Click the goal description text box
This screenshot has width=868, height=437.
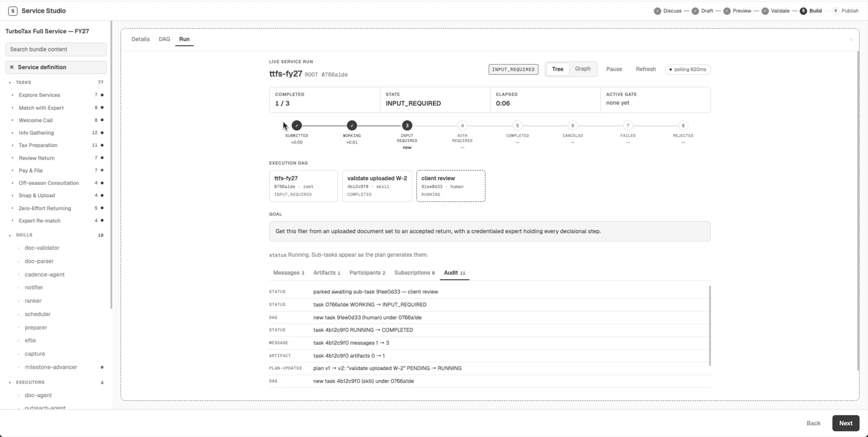pyautogui.click(x=490, y=231)
